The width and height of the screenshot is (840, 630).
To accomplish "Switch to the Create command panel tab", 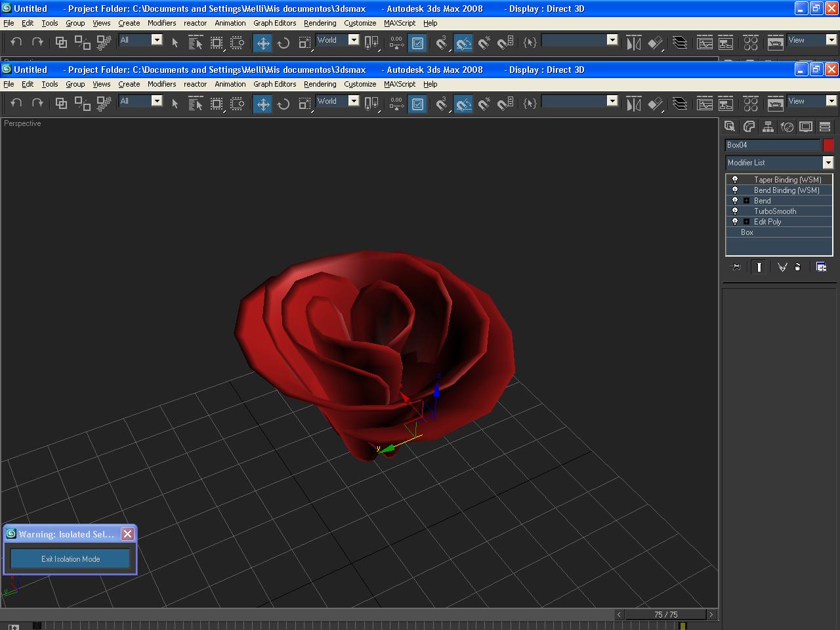I will (730, 127).
